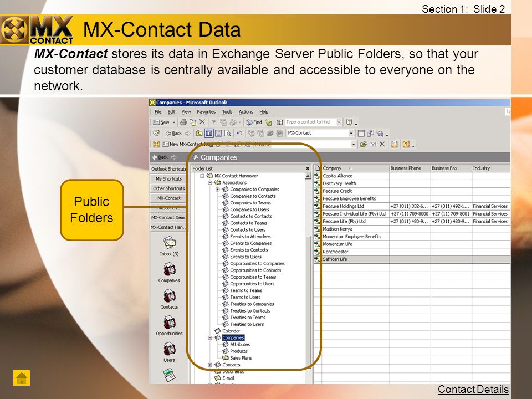Open the View menu
Image resolution: width=532 pixels, height=399 pixels.
[186, 111]
